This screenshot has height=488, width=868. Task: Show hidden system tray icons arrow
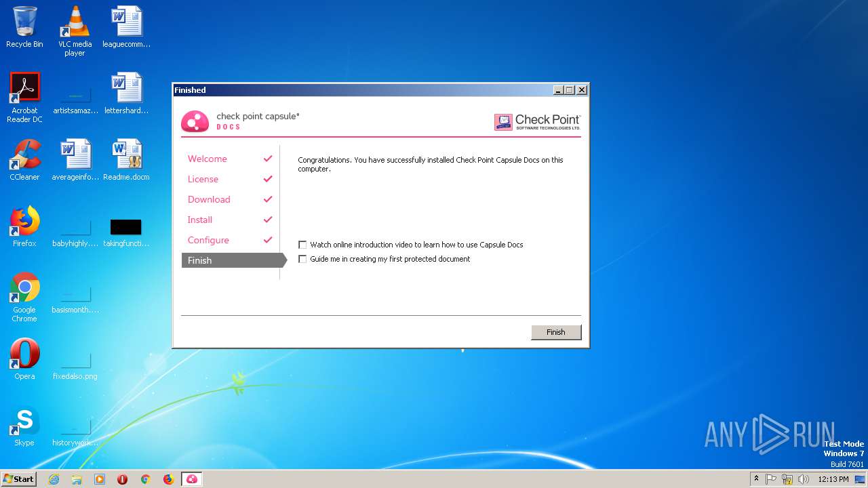[x=756, y=479]
